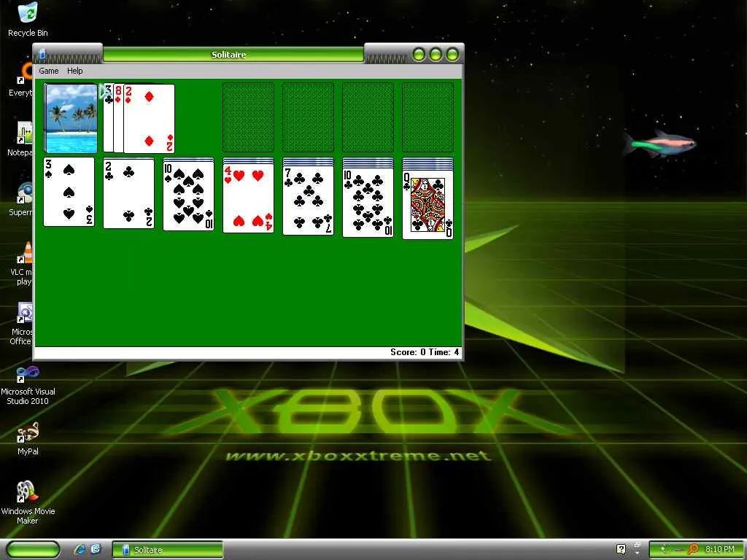
Task: Select the 7 of clubs tableau card
Action: [309, 201]
